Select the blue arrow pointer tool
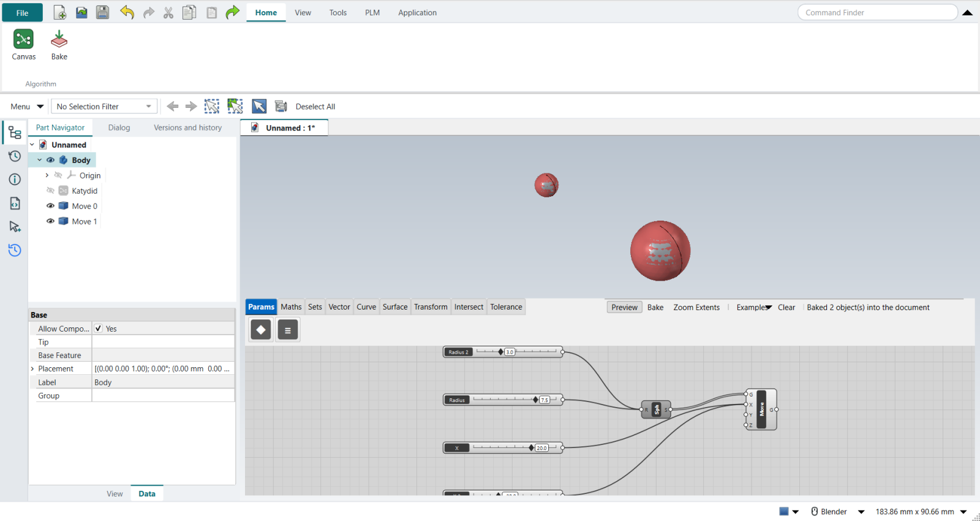The height and width of the screenshot is (521, 980). tap(259, 106)
